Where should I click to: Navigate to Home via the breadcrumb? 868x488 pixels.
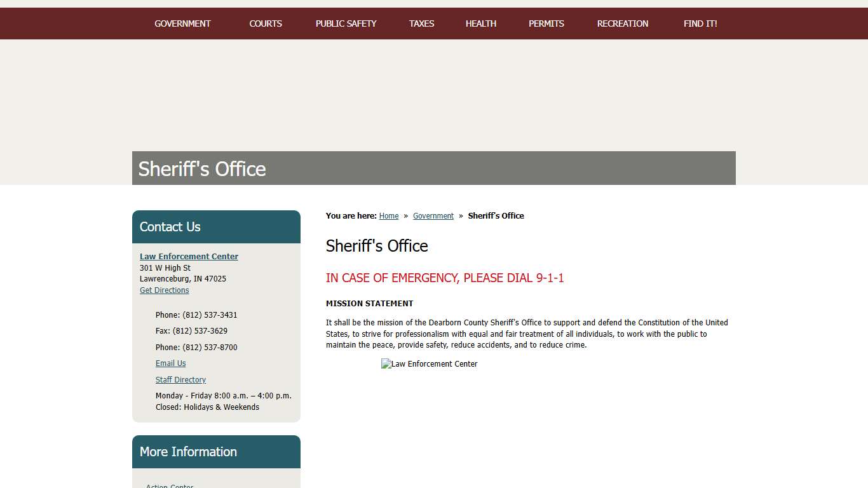[x=389, y=215]
